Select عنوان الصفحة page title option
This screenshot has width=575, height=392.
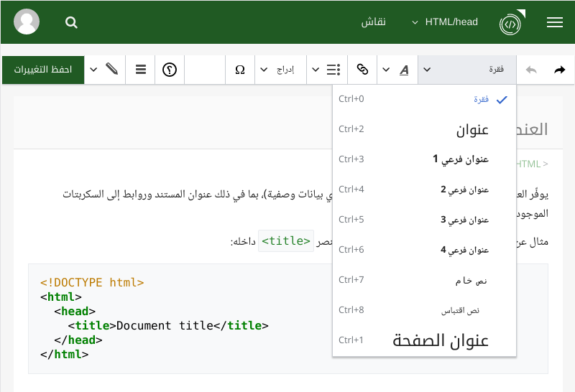(424, 340)
